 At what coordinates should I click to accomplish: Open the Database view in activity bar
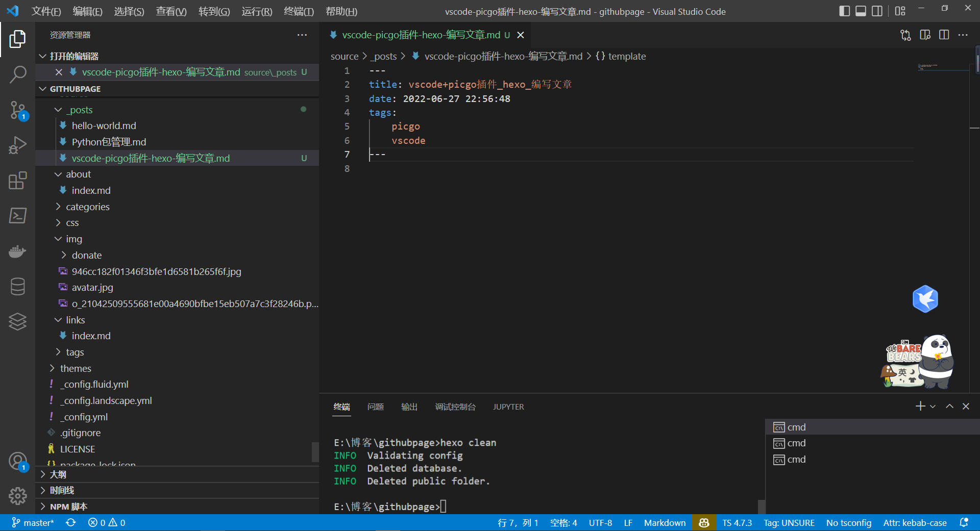pyautogui.click(x=17, y=286)
